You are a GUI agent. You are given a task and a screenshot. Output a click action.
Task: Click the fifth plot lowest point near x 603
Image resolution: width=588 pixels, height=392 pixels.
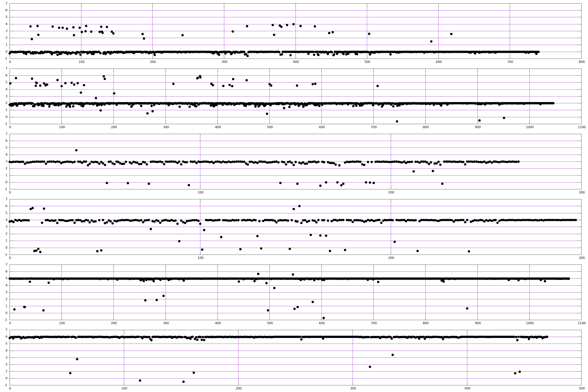(324, 318)
